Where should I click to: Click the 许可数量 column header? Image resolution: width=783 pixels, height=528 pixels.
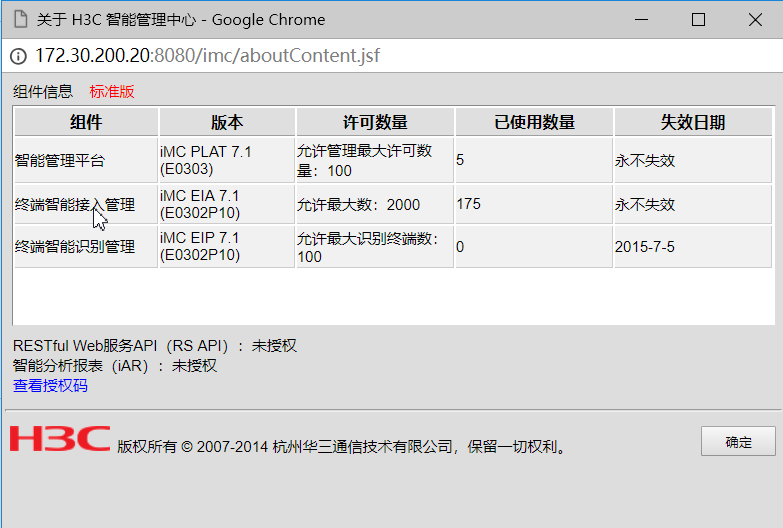[375, 122]
